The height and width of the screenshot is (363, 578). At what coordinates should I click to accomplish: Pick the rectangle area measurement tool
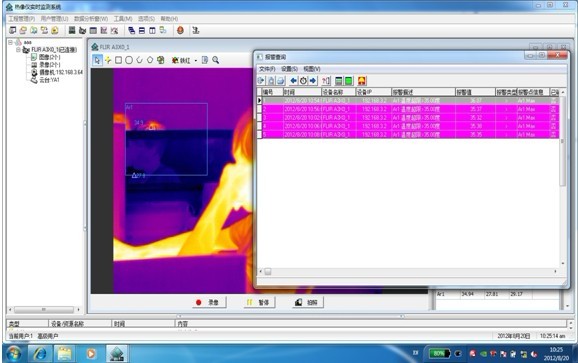pyautogui.click(x=118, y=60)
